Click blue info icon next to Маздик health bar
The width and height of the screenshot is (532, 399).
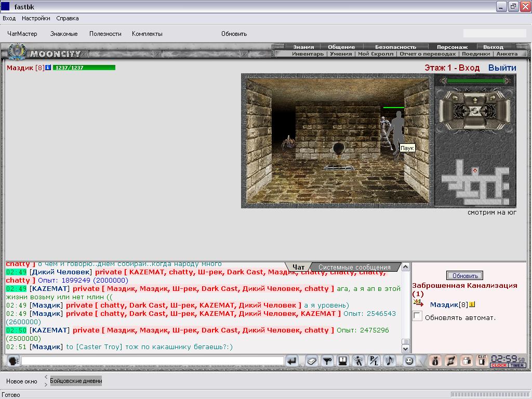pos(48,68)
